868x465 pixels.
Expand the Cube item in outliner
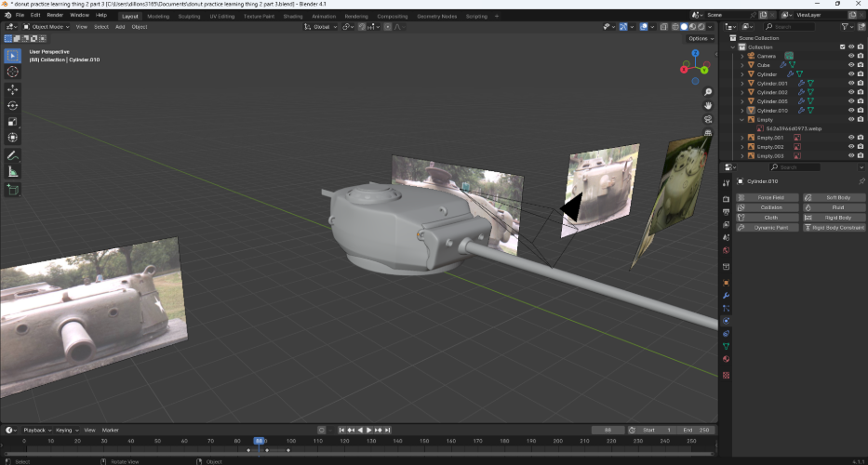click(x=742, y=65)
